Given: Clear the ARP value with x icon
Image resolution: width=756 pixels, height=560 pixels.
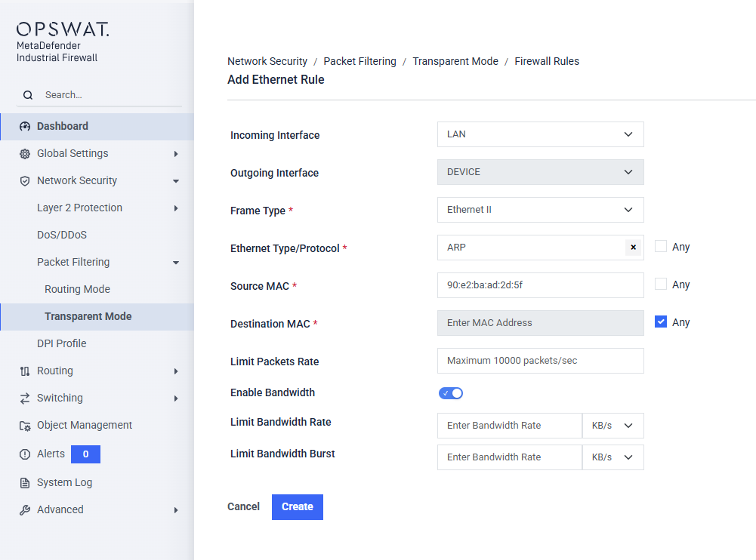Looking at the screenshot, I should pos(633,248).
